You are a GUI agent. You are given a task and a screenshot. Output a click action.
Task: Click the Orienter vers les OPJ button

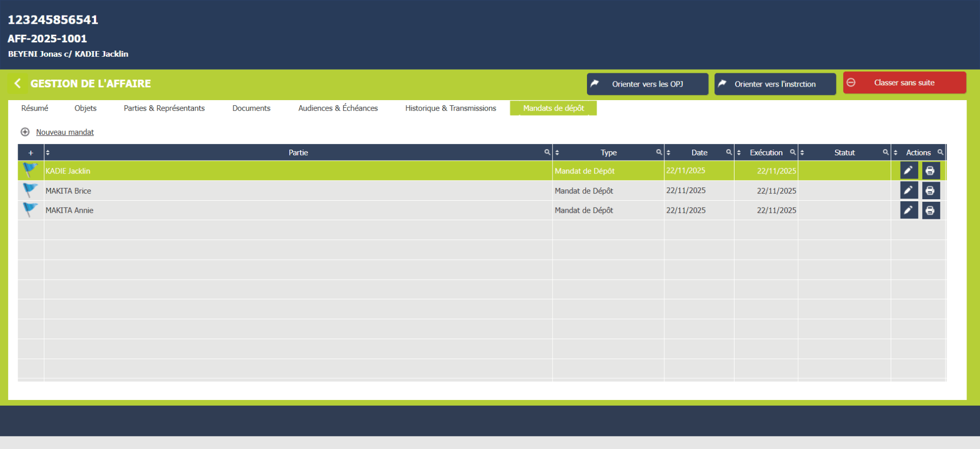point(647,84)
